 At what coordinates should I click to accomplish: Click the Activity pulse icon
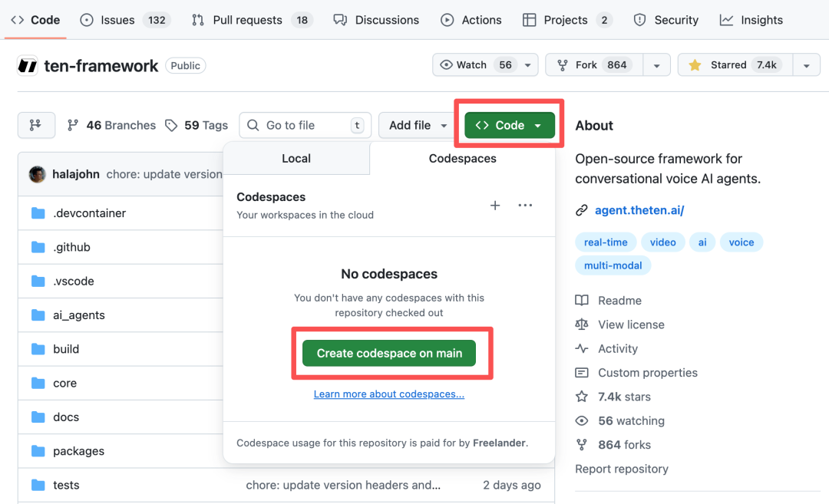tap(582, 348)
